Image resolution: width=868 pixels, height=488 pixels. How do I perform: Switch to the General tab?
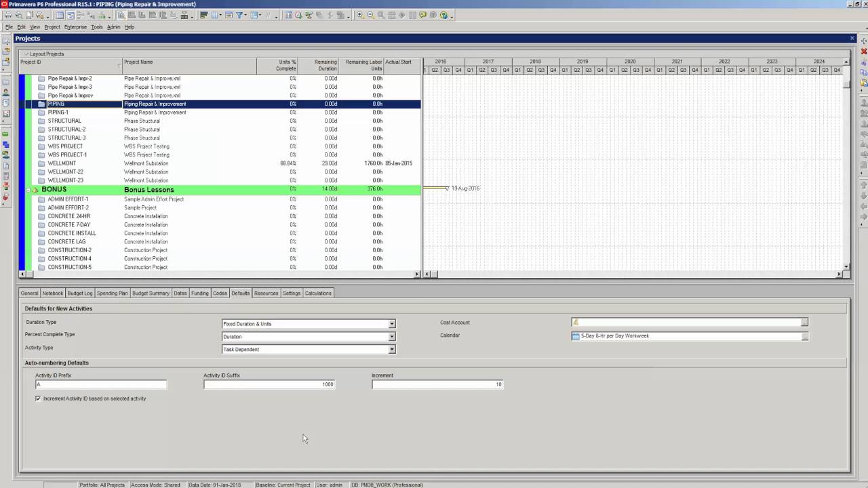pos(29,293)
